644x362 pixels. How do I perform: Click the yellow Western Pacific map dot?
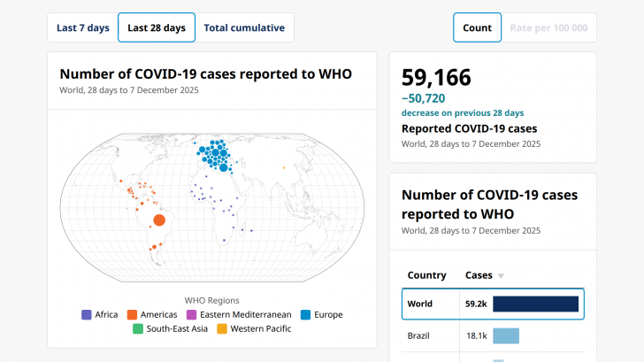click(284, 167)
